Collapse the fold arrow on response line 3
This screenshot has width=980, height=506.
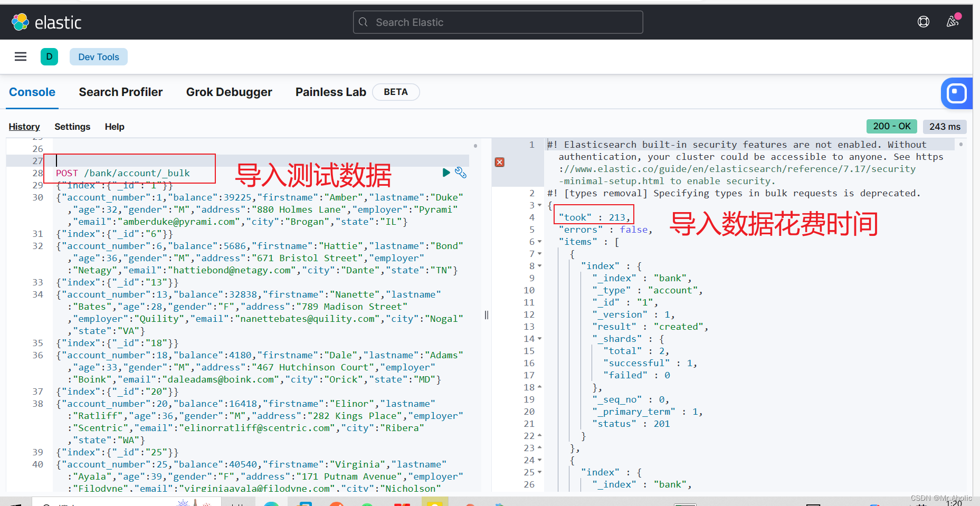coord(539,205)
